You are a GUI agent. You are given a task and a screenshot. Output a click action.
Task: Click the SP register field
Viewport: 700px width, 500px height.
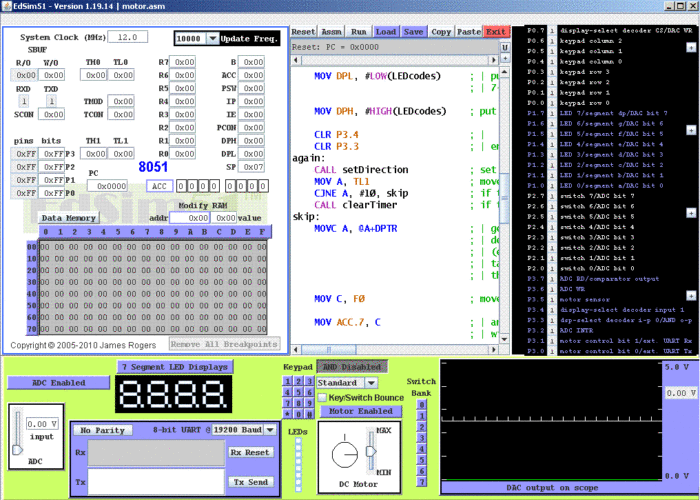coord(251,167)
